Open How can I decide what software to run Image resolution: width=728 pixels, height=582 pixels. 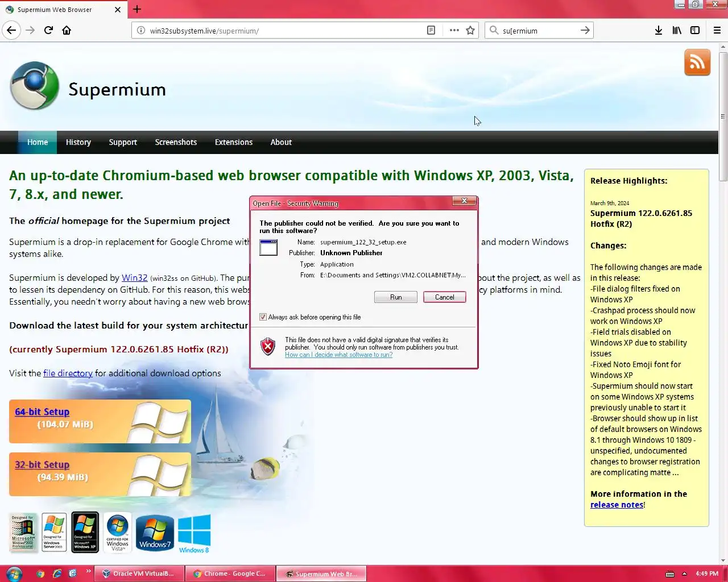click(338, 355)
